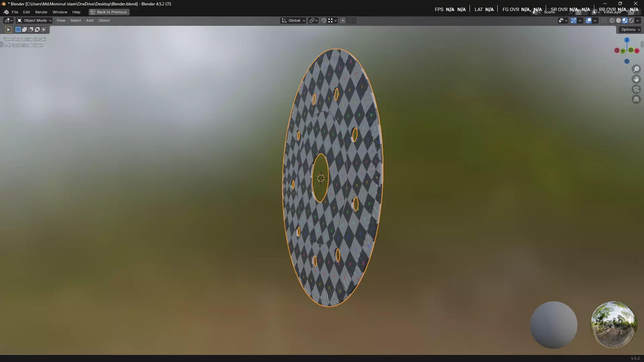Image resolution: width=644 pixels, height=362 pixels.
Task: Click the Z axis on navigation gizmo
Action: pyautogui.click(x=627, y=40)
